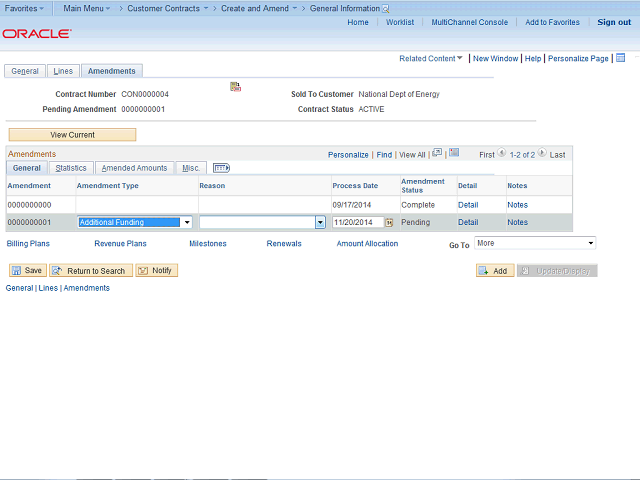Open the Statistics grid tab
This screenshot has width=640, height=480.
coord(71,168)
